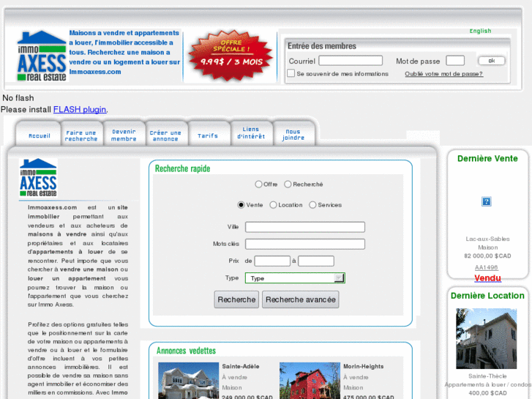Viewport: 532px width, 399px height.
Task: Choose the Services radio option
Action: coord(312,205)
